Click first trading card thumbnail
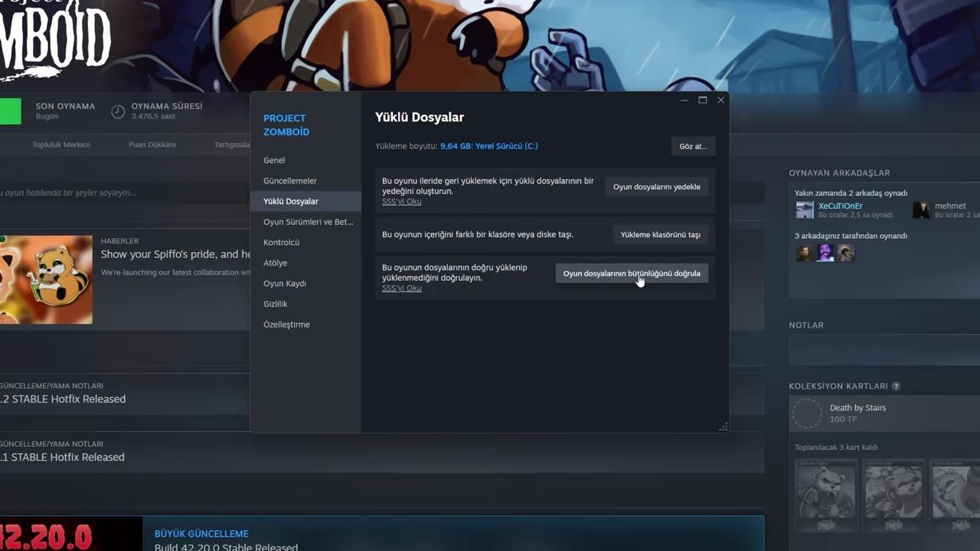Screen dimensions: 980x551 point(826,495)
